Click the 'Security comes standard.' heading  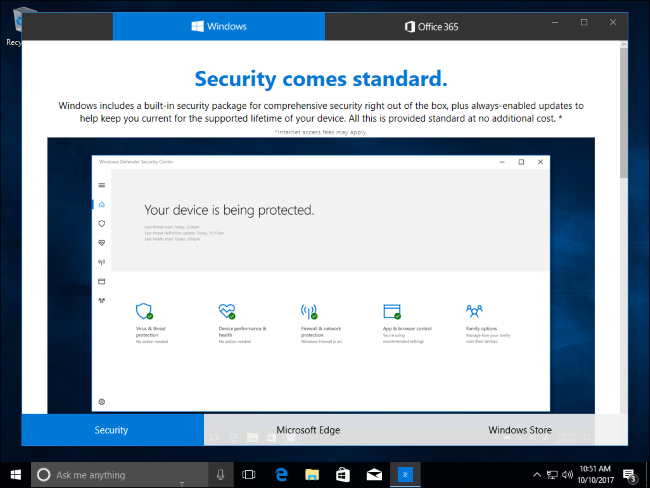click(x=321, y=79)
